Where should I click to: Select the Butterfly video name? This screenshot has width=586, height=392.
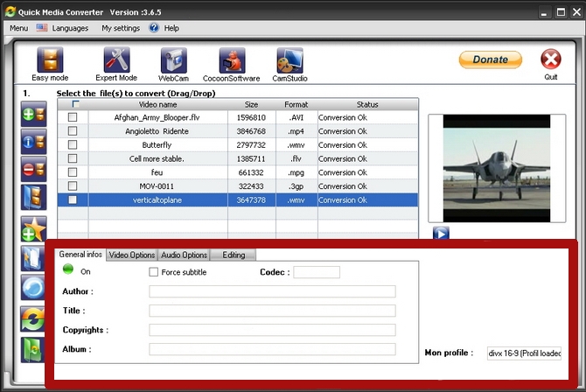tap(157, 145)
